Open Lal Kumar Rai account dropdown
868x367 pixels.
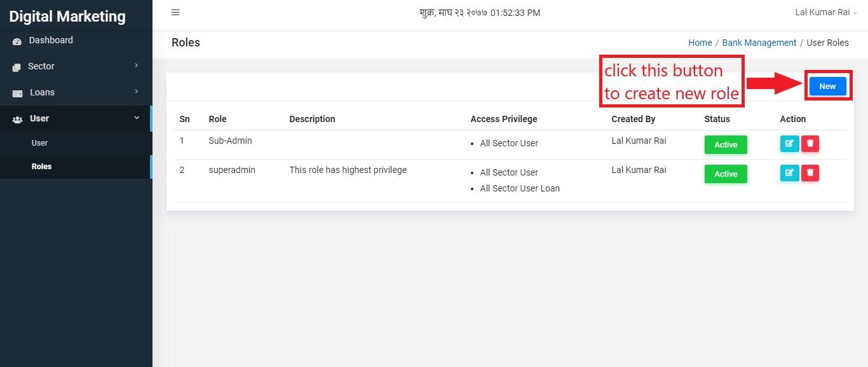825,12
